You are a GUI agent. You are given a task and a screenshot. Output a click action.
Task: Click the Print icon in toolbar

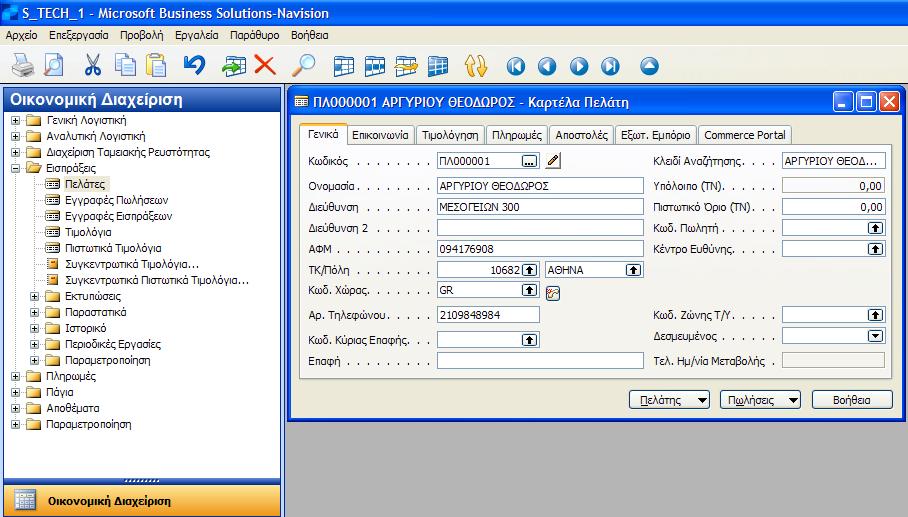(23, 65)
